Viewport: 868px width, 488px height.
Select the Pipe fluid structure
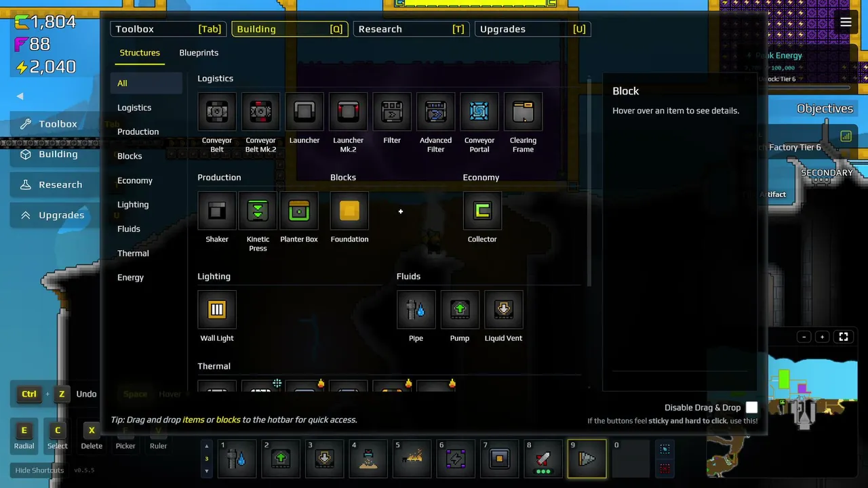pyautogui.click(x=416, y=310)
